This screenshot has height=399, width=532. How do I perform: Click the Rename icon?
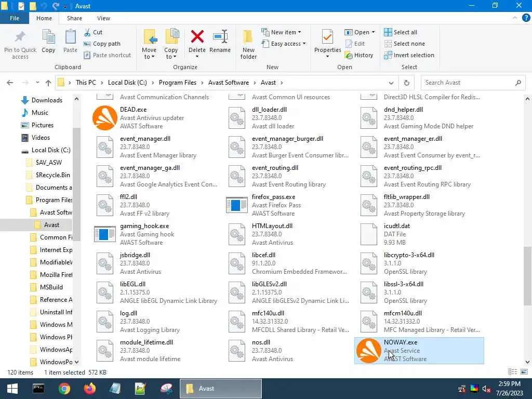[x=220, y=37]
